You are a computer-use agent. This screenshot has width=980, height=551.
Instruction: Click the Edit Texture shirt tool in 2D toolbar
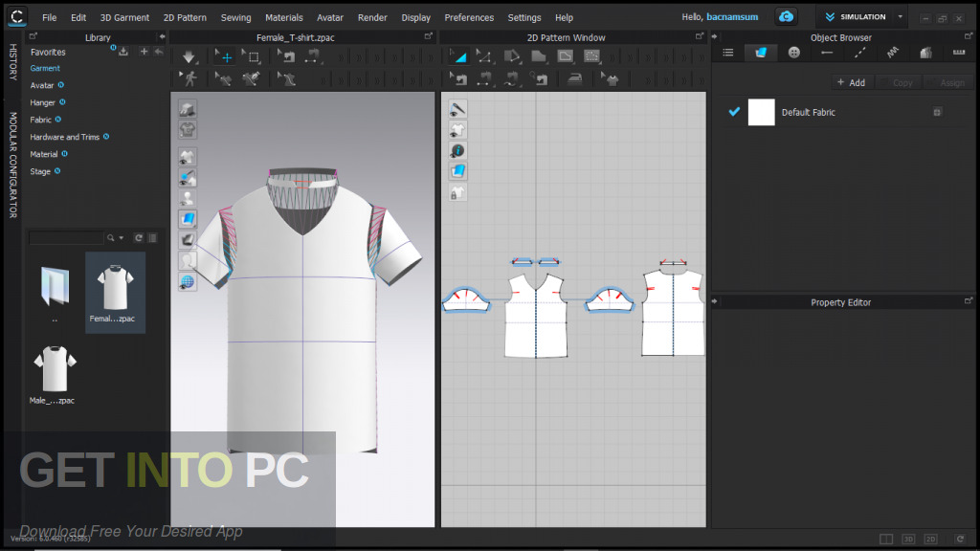pos(610,78)
